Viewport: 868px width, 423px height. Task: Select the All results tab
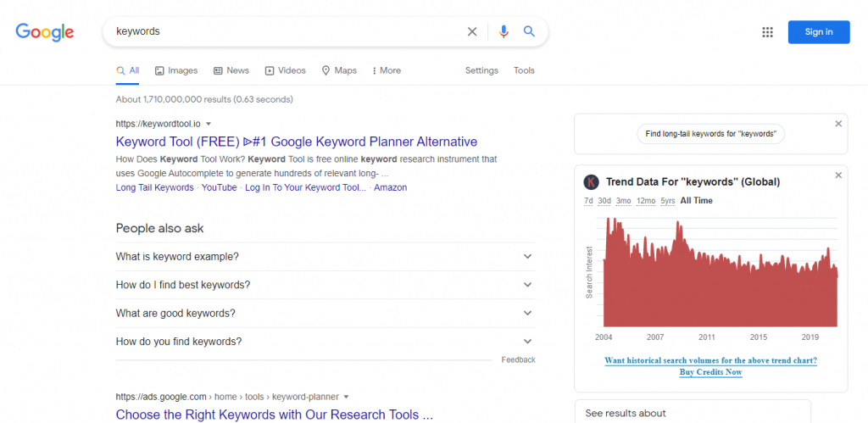(128, 71)
